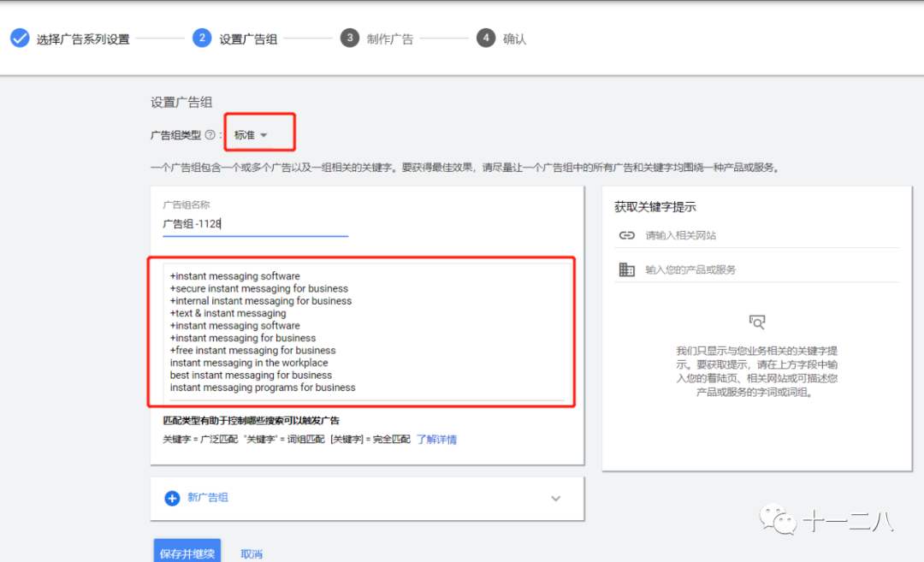Go back to 选择广告系列设置 step
924x562 pixels.
(x=83, y=38)
